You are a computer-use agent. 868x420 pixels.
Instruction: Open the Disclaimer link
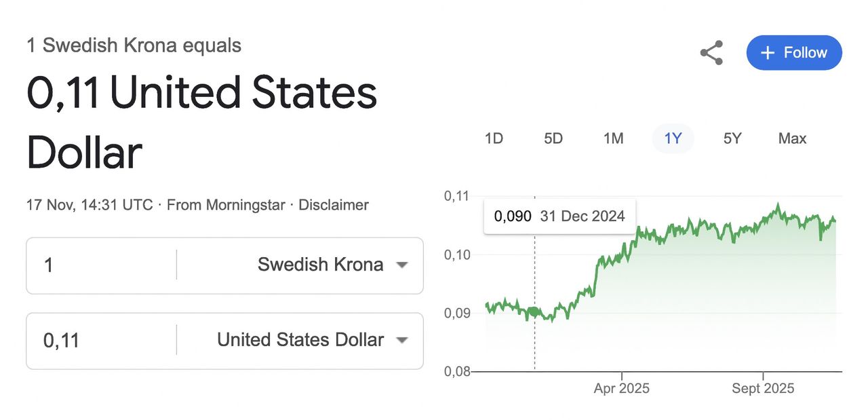334,204
